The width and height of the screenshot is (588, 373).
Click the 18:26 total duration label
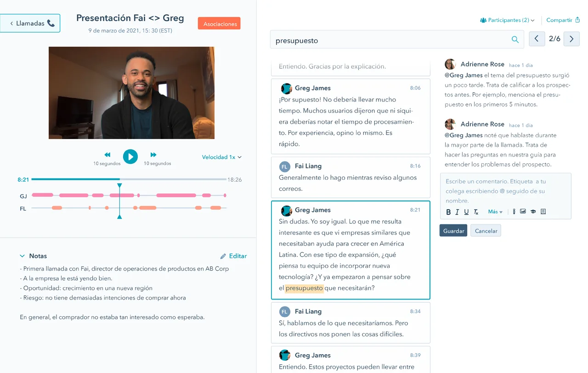click(235, 179)
